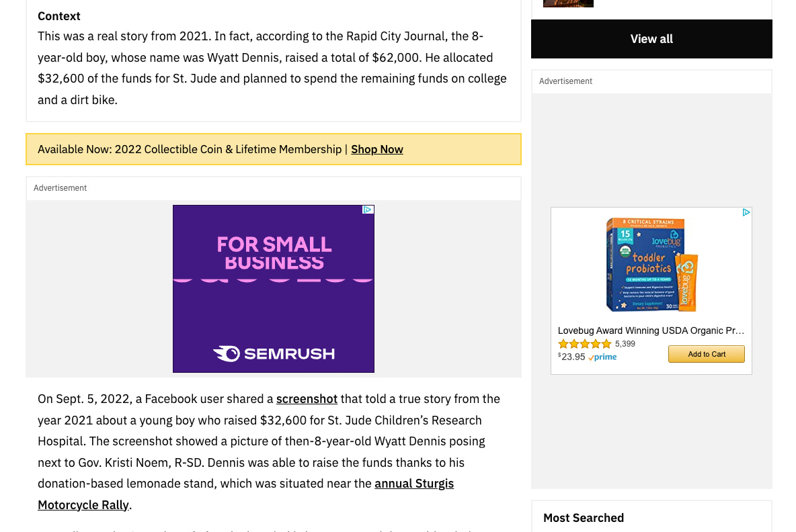This screenshot has width=796, height=532.
Task: Click the AdChoices triangle icon on the Lovebug ad
Action: point(746,212)
